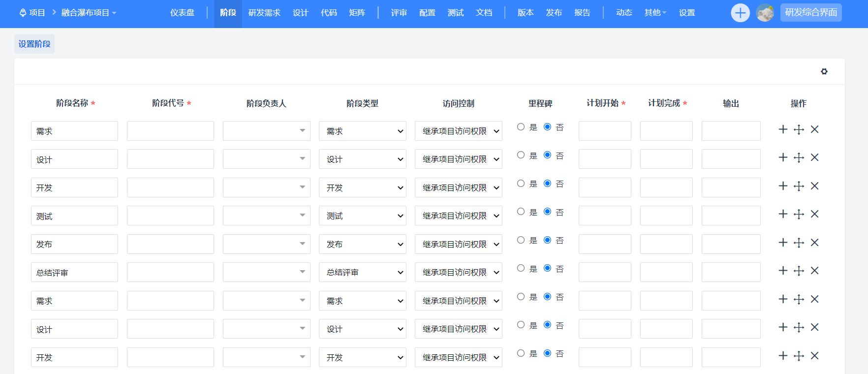Click the 研发综合界面 button

pyautogui.click(x=810, y=13)
